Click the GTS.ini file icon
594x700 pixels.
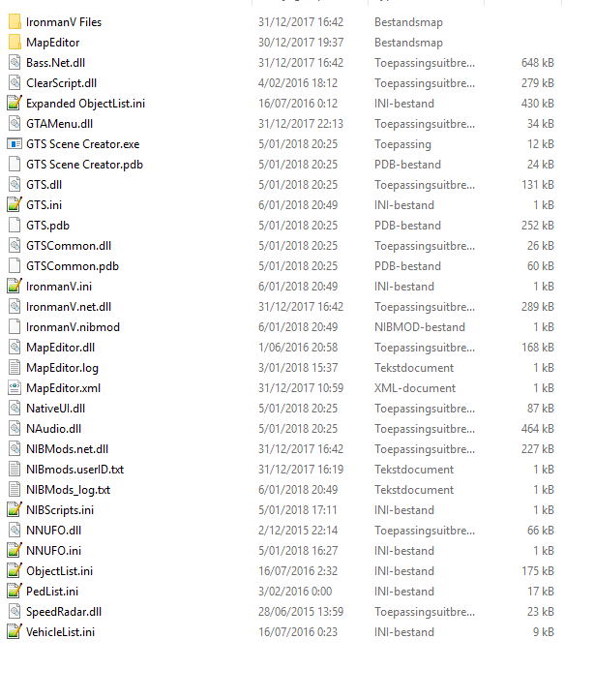(x=15, y=205)
